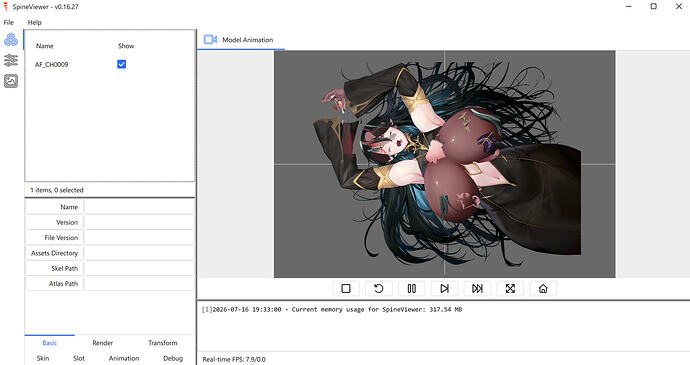Click the memory usage log line

332,310
